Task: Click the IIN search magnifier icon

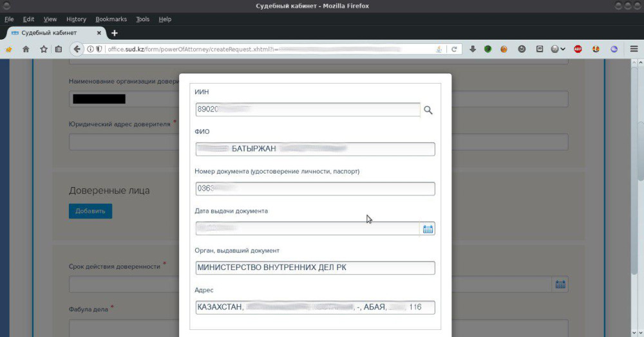Action: (x=428, y=110)
